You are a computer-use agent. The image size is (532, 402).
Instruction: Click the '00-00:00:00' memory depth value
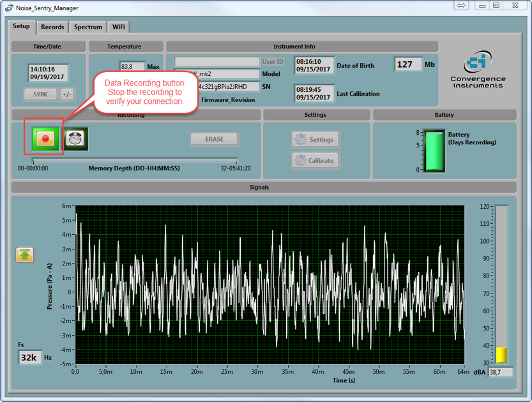click(x=33, y=168)
